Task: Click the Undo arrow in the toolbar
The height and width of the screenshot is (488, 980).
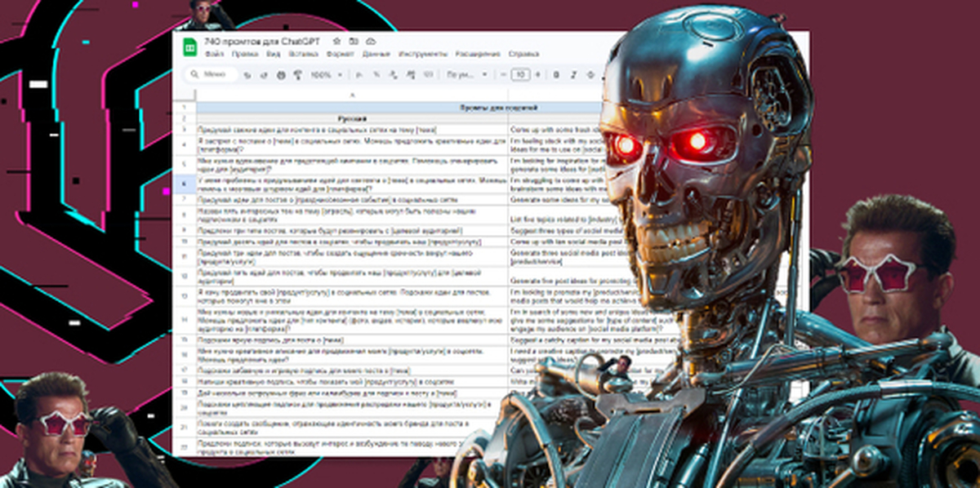Action: click(x=247, y=74)
